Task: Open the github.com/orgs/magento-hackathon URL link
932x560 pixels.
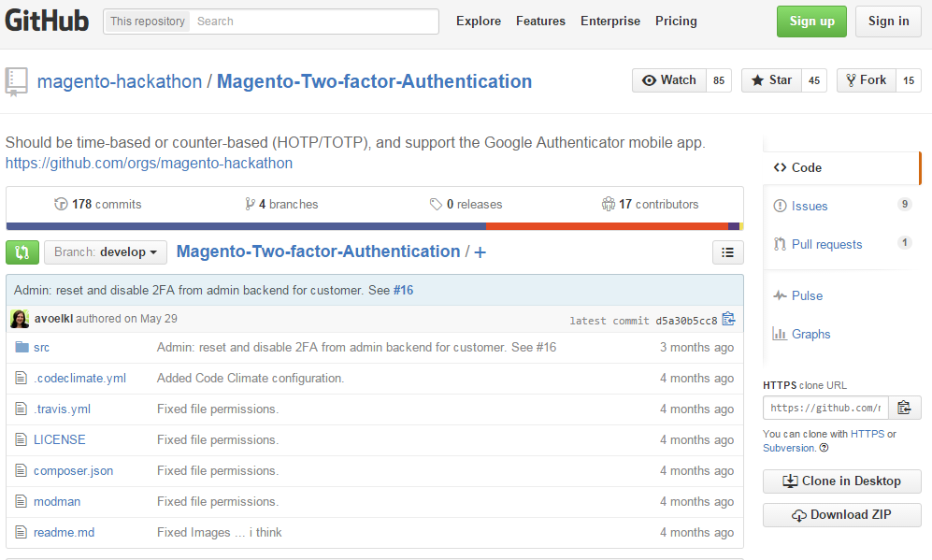Action: 149,163
